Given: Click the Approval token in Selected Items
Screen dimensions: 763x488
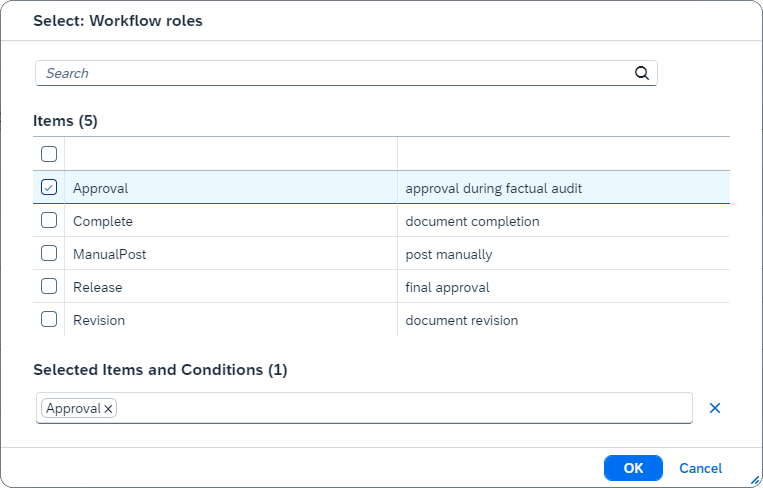Looking at the screenshot, I should pyautogui.click(x=73, y=408).
